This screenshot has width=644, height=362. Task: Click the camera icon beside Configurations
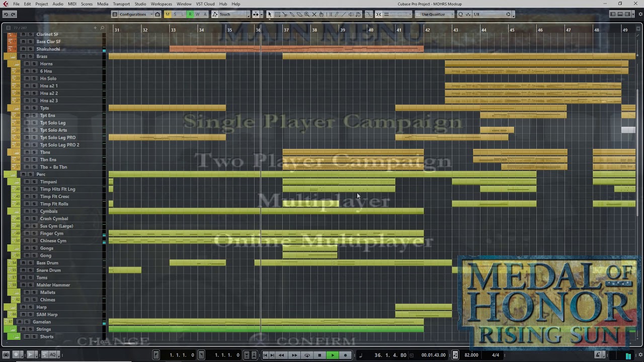[x=157, y=14]
